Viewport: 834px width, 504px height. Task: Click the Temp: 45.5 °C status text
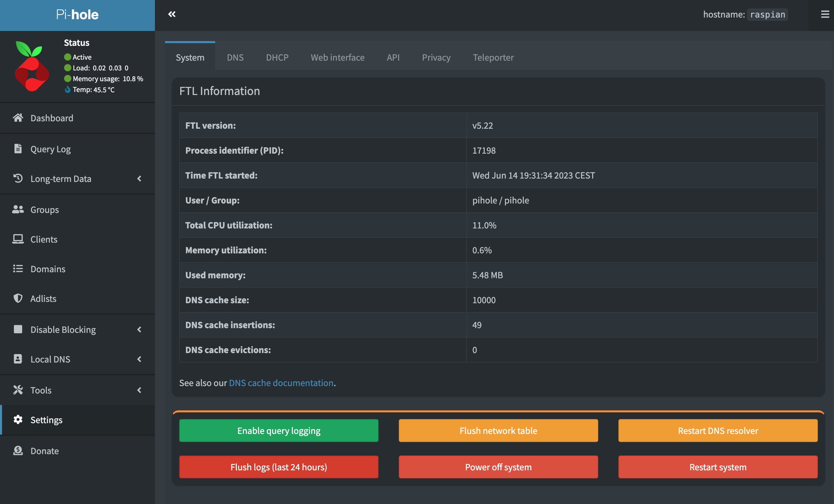[94, 89]
